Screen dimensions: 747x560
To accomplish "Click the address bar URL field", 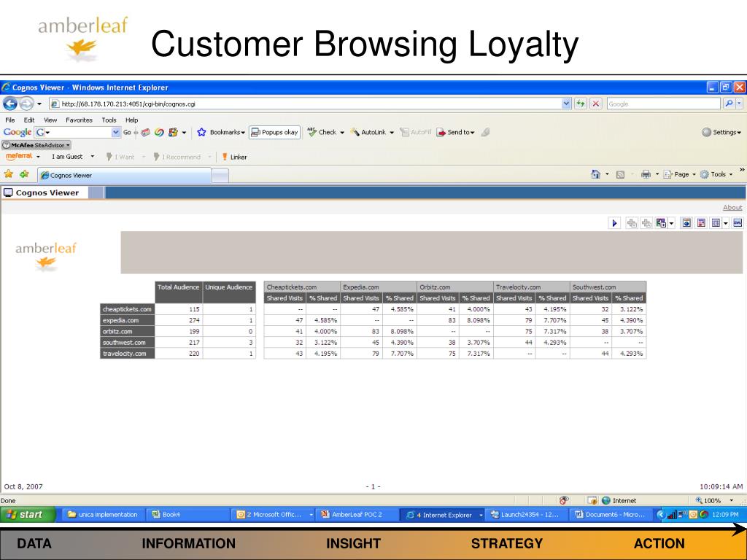I will pyautogui.click(x=305, y=104).
